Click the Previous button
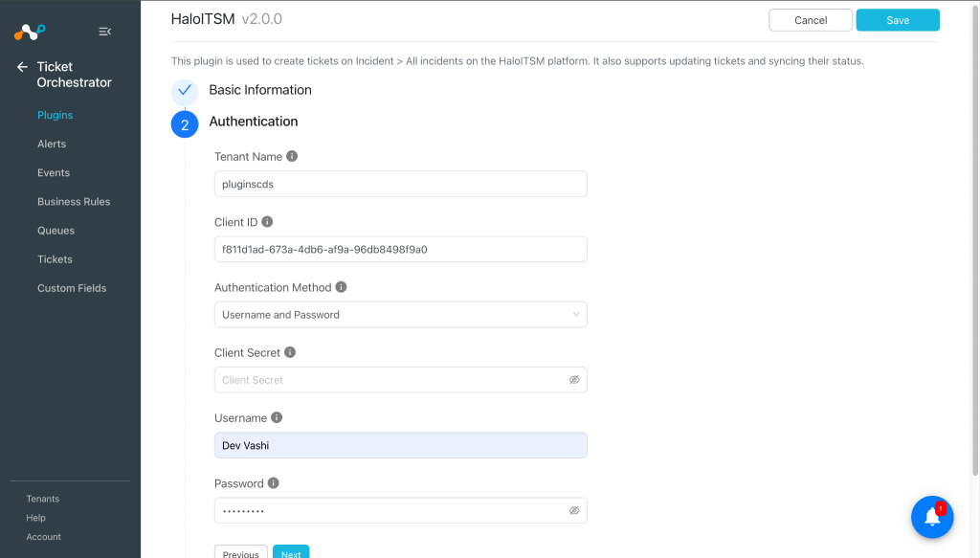 pos(240,551)
